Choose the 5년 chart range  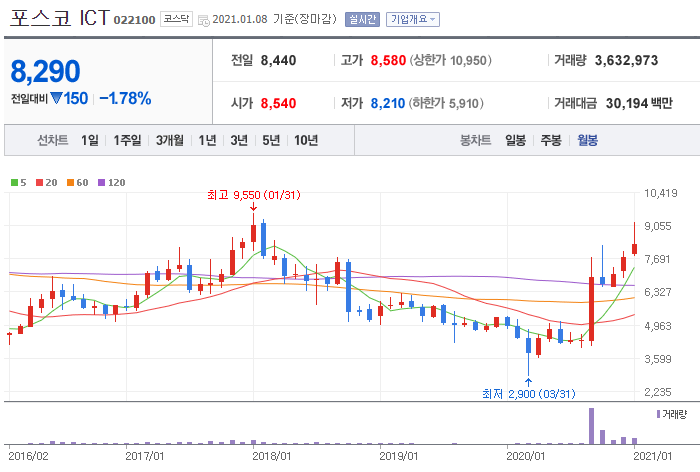pyautogui.click(x=271, y=140)
